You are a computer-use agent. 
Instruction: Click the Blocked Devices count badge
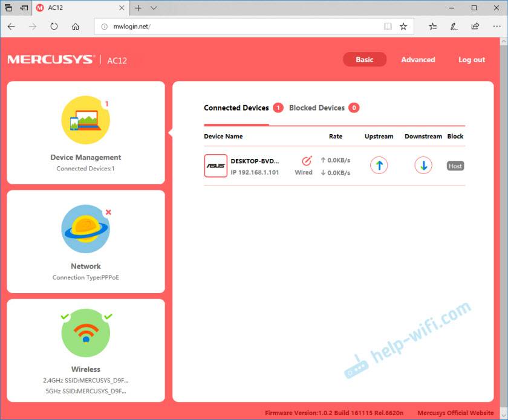coord(354,108)
